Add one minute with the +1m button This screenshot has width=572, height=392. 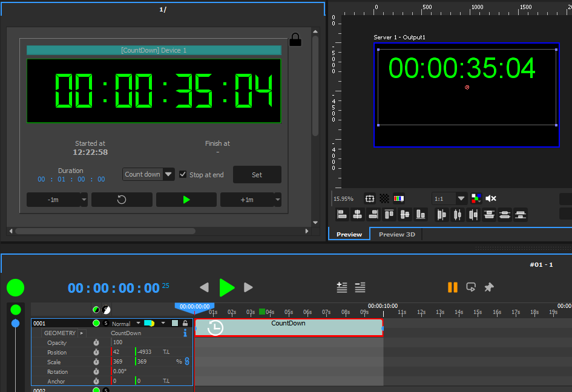[247, 200]
